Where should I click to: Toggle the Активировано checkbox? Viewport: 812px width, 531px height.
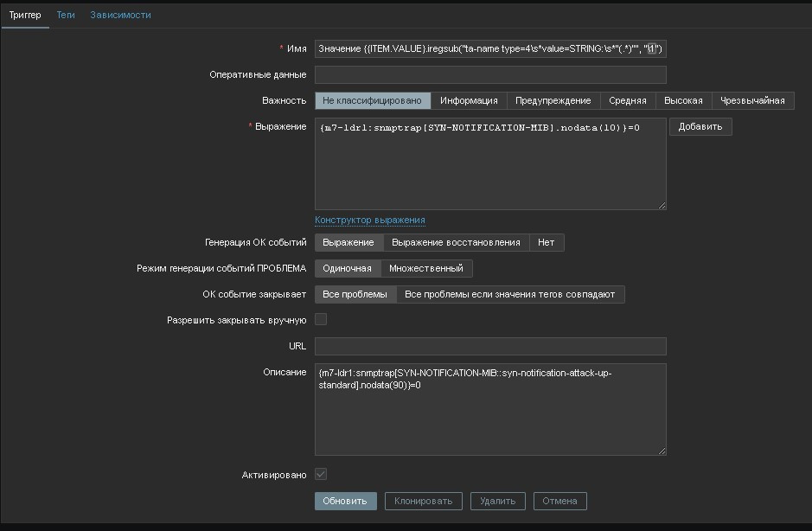point(321,474)
